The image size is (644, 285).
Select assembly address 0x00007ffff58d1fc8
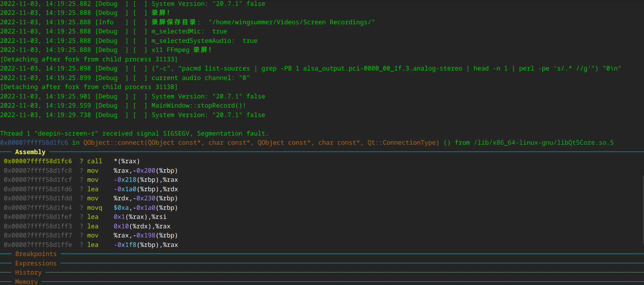pos(38,171)
